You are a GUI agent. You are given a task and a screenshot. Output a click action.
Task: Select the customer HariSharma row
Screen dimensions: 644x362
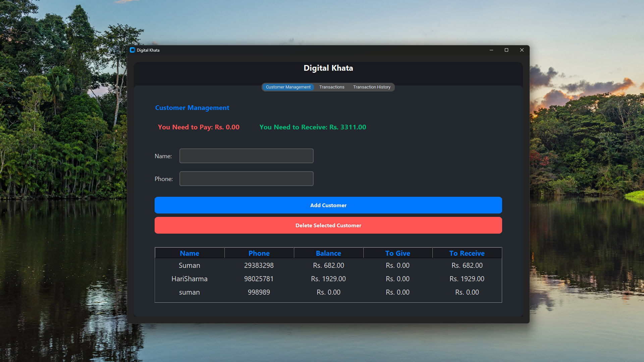[x=190, y=279]
